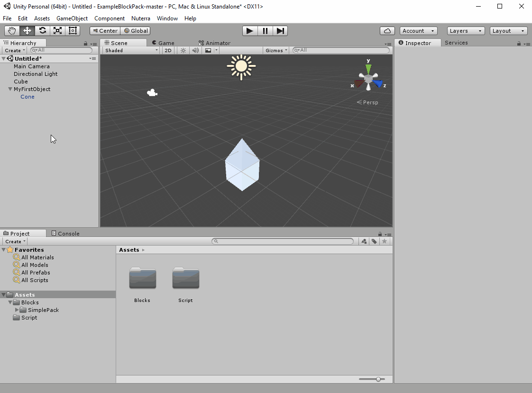This screenshot has height=393, width=532.
Task: Start Play mode
Action: click(x=250, y=31)
